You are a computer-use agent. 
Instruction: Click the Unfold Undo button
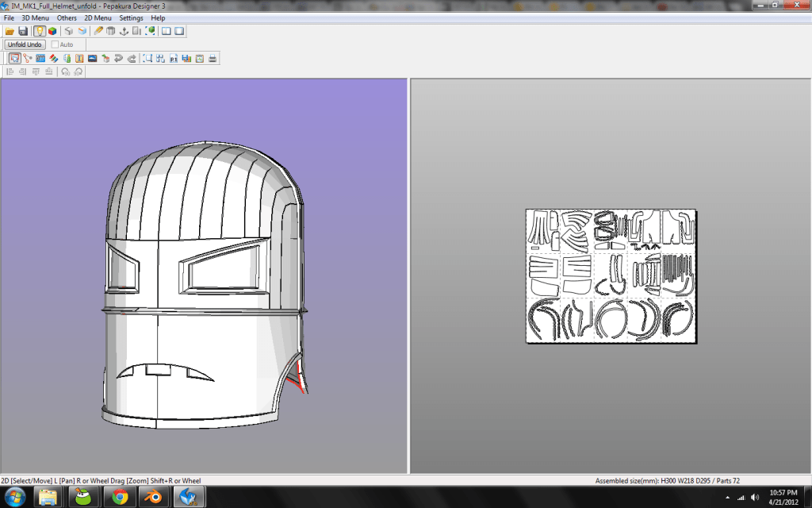tap(25, 44)
